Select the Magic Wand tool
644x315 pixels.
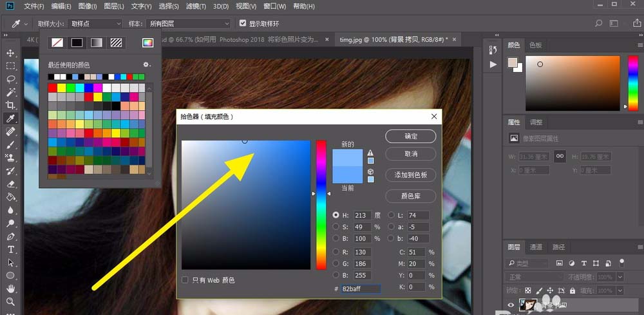(x=11, y=92)
